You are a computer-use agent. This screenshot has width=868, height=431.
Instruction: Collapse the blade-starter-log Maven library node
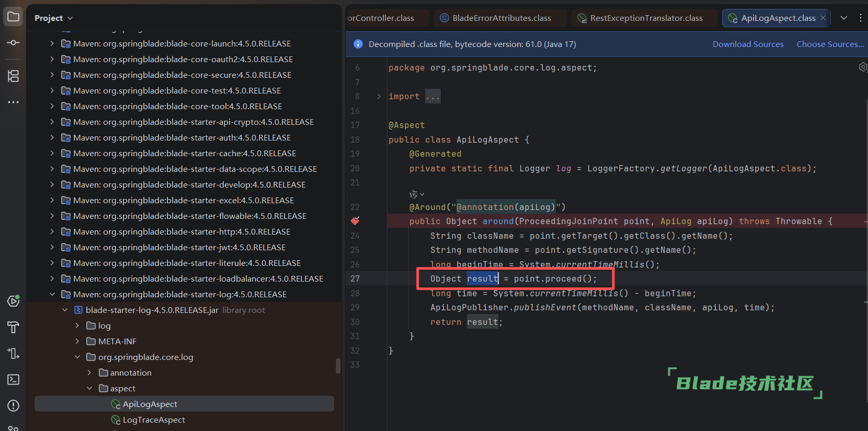tap(52, 295)
